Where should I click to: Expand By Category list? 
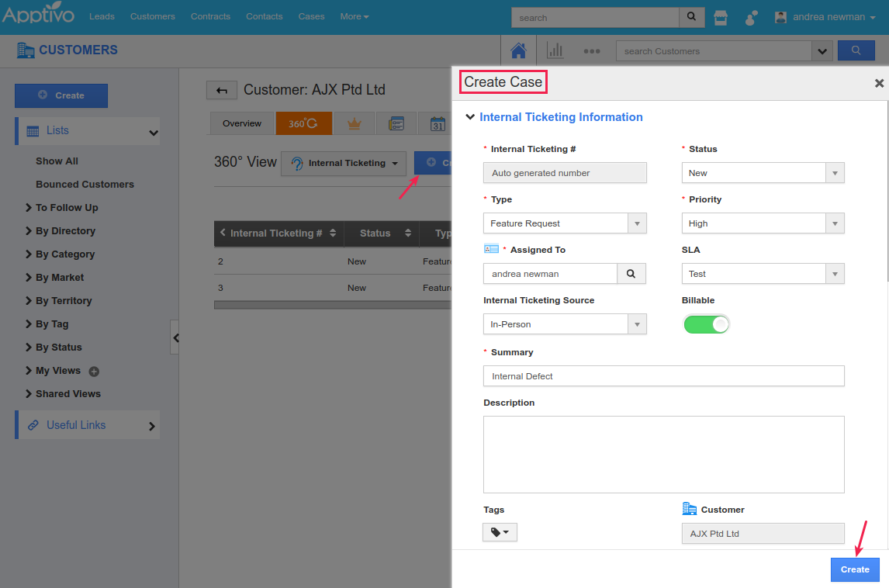tap(29, 254)
